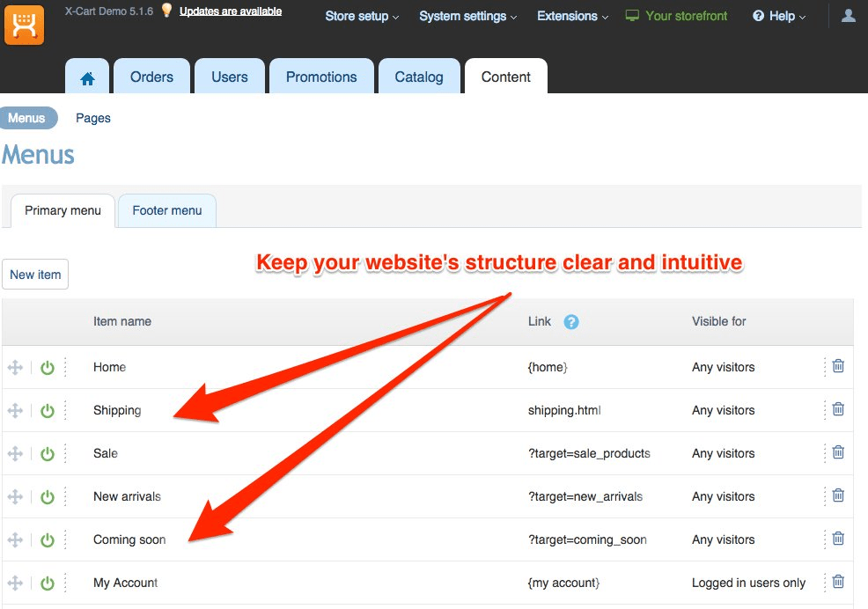Expand the System settings menu
Image resolution: width=868 pixels, height=609 pixels.
pyautogui.click(x=462, y=16)
